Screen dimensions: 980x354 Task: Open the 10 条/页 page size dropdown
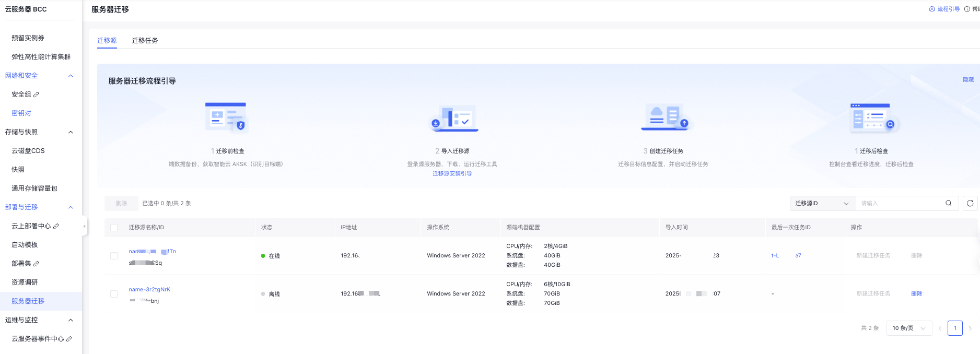908,328
